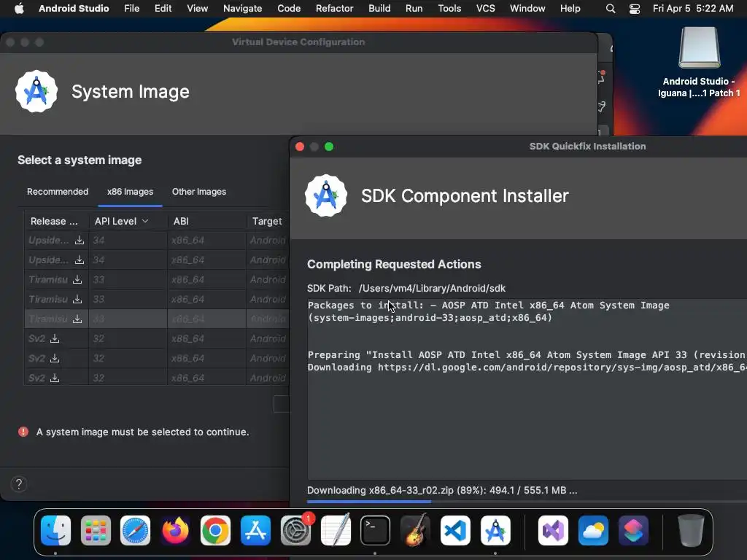Open Control Center in the menu bar
This screenshot has height=560, width=747.
(635, 9)
